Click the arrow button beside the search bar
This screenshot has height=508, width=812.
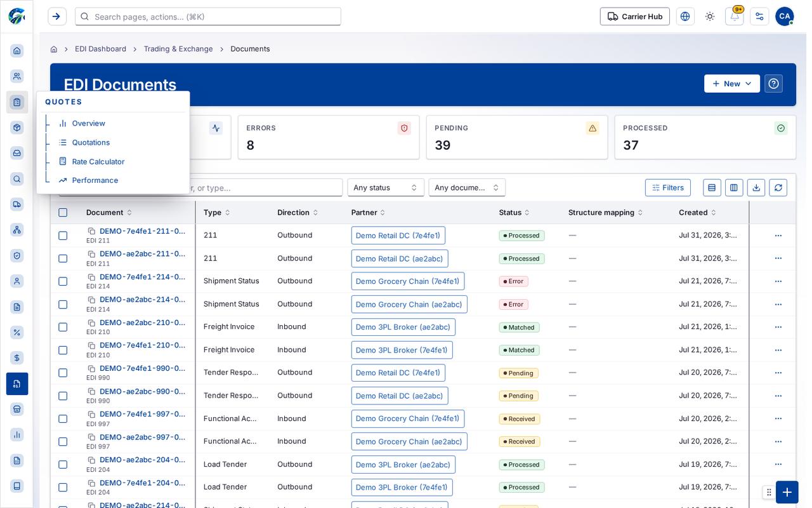coord(57,17)
